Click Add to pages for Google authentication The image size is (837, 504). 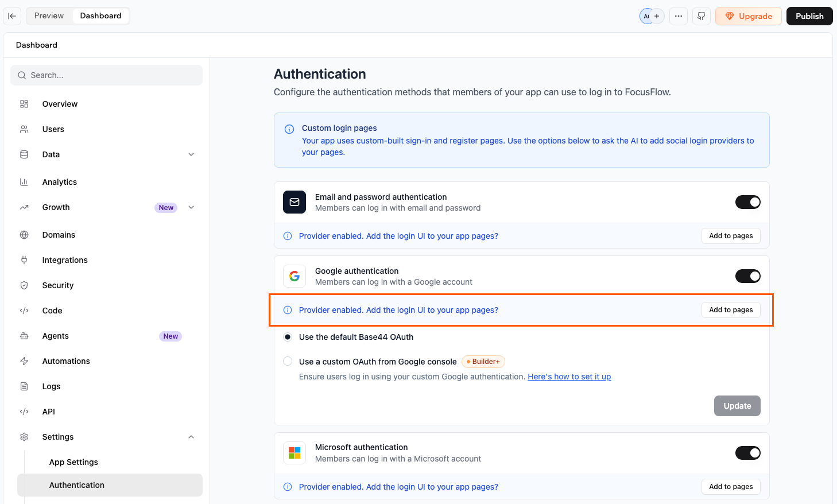point(731,310)
